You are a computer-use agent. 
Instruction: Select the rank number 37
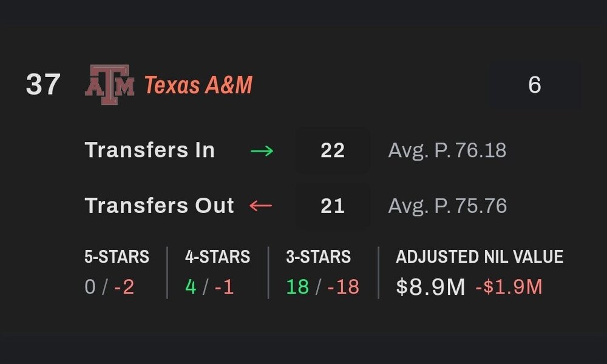[x=42, y=85]
